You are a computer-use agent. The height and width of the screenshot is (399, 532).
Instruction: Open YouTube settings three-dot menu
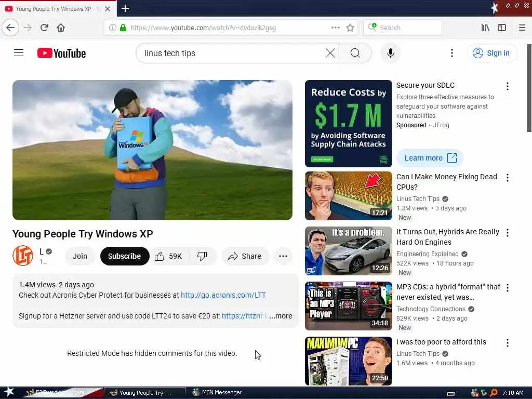pyautogui.click(x=451, y=53)
